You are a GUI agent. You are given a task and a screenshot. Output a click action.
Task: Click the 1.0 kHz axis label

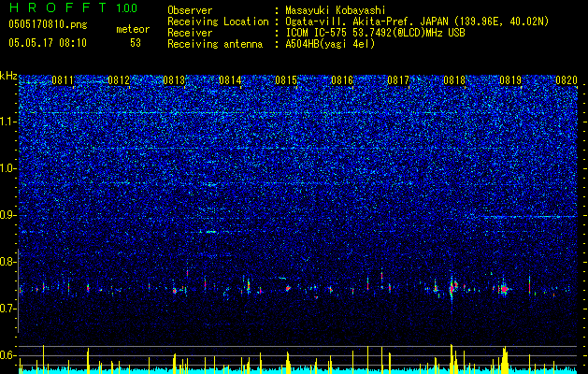click(x=7, y=168)
